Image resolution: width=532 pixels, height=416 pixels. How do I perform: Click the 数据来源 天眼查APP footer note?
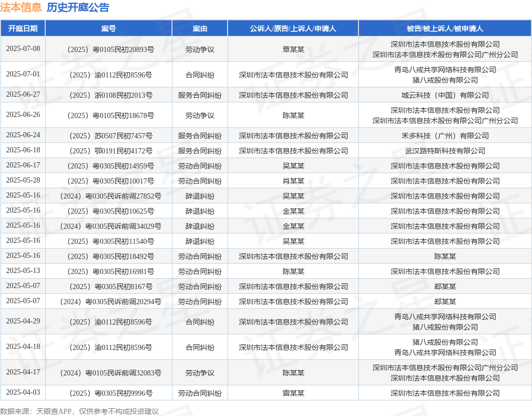pos(79,411)
